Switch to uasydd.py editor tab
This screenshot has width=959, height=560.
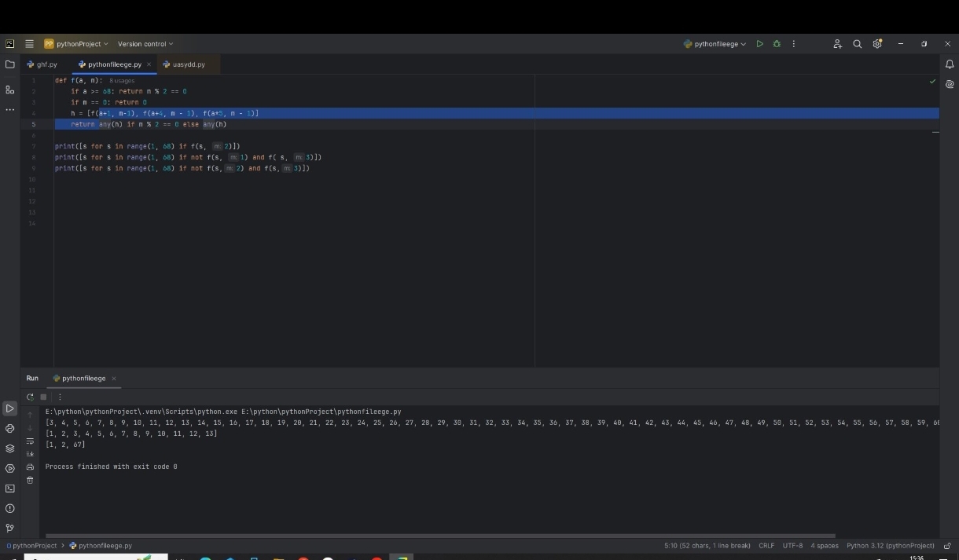[x=184, y=64]
